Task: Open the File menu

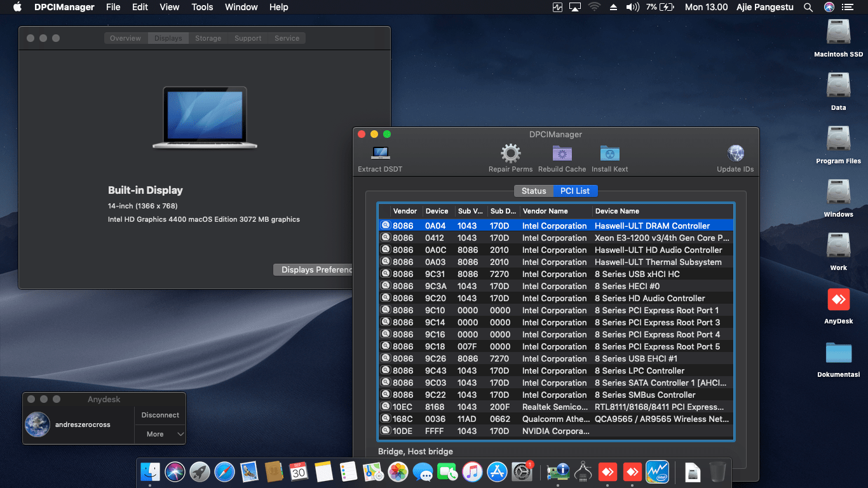Action: tap(113, 7)
